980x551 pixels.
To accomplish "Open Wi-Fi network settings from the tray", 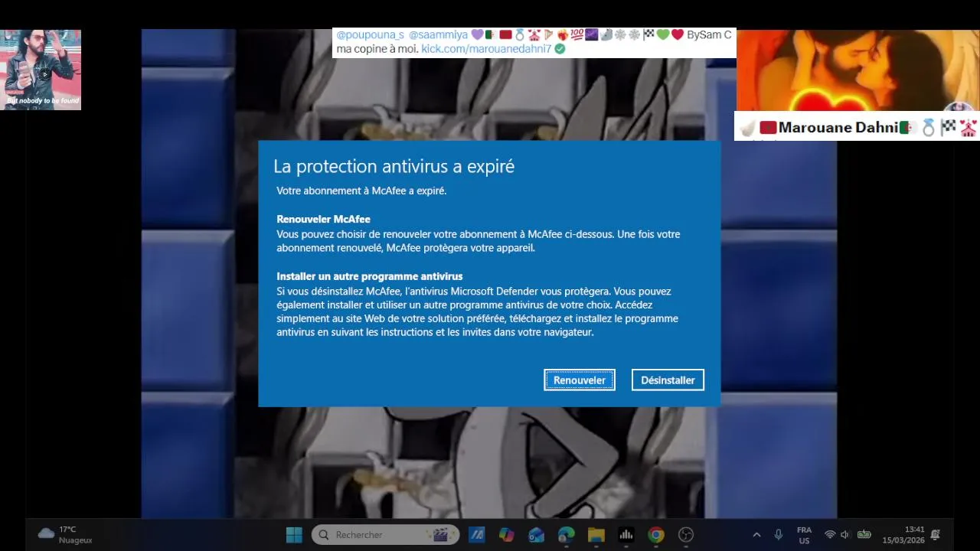I will [830, 535].
